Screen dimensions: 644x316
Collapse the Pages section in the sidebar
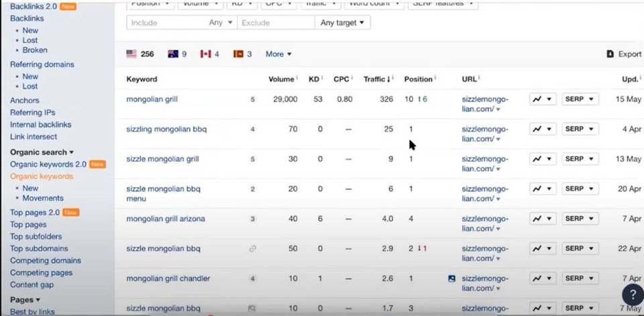coord(25,300)
